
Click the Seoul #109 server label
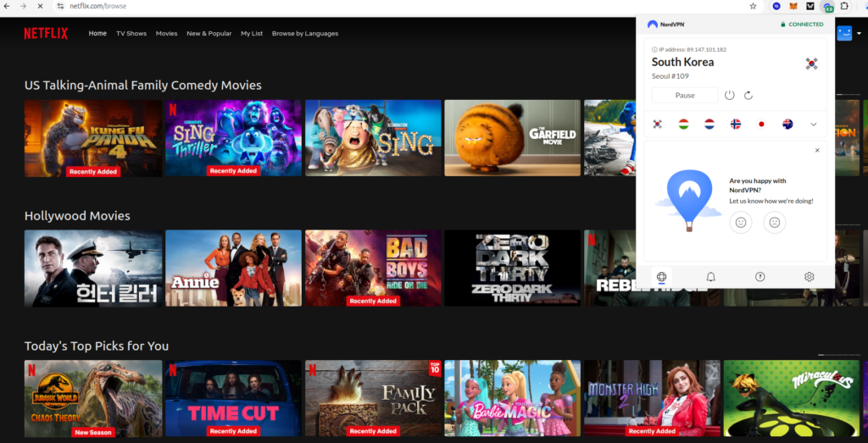click(670, 76)
